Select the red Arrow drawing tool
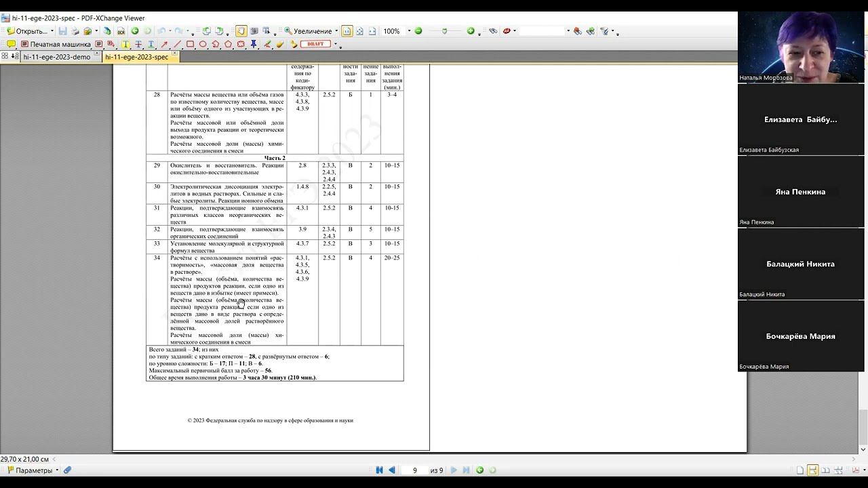 point(165,44)
